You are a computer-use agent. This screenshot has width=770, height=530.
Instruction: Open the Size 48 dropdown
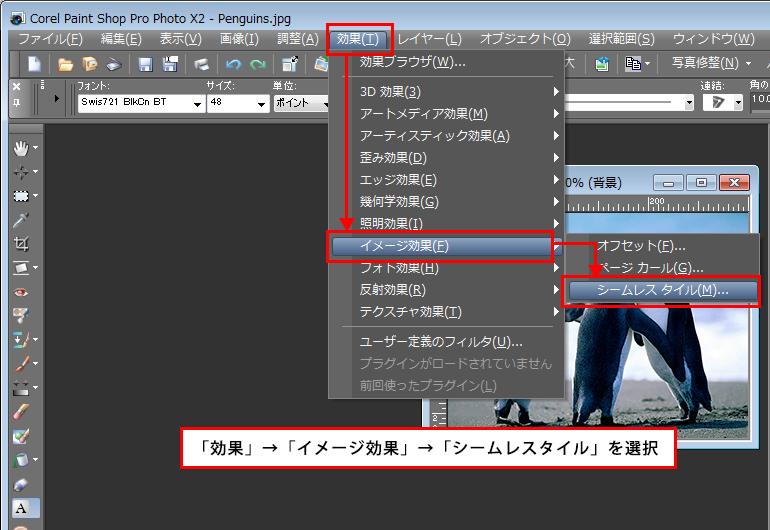click(x=262, y=104)
